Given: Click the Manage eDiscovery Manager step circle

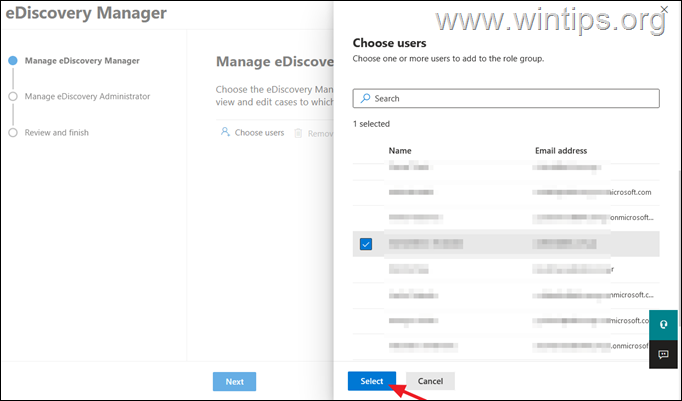Looking at the screenshot, I should click(13, 60).
